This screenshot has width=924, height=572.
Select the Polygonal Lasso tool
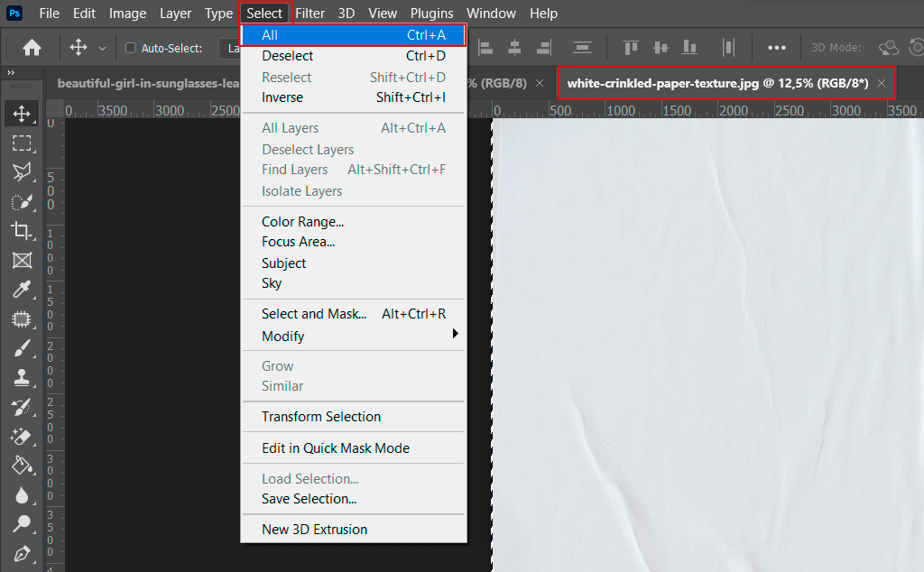[x=22, y=172]
